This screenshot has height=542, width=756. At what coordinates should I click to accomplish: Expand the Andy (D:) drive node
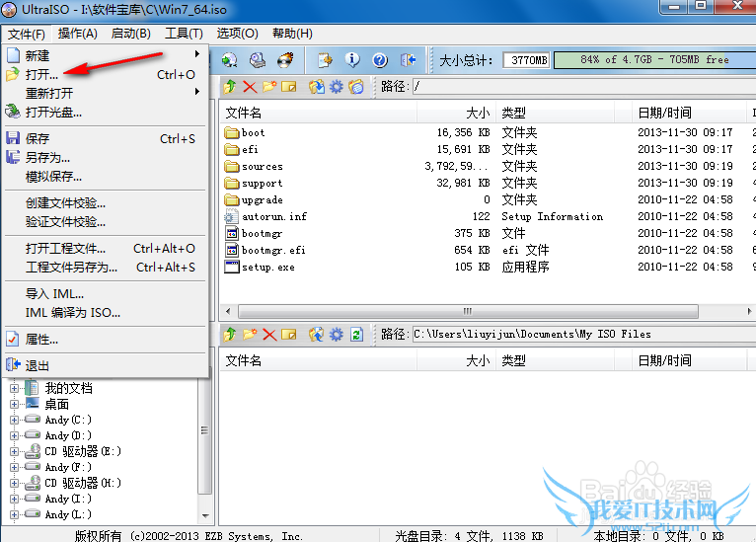14,436
